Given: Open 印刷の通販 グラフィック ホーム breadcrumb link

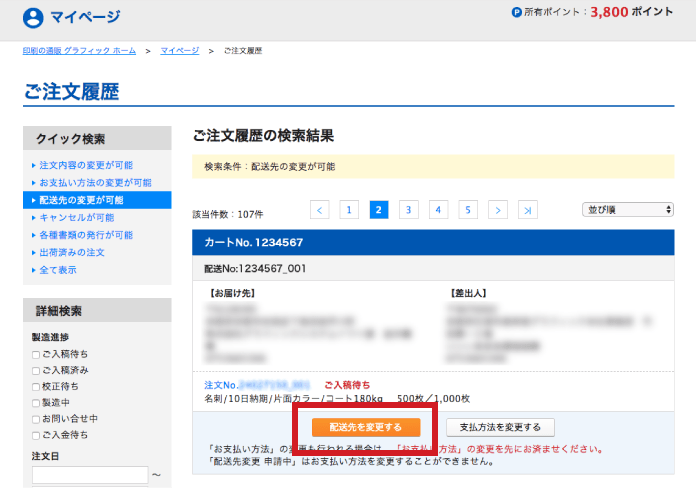Looking at the screenshot, I should pos(79,50).
